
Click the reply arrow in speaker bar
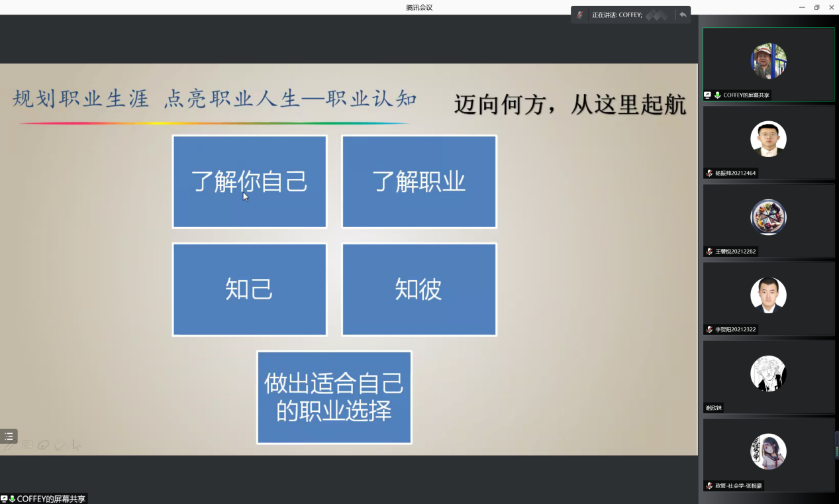pyautogui.click(x=683, y=15)
